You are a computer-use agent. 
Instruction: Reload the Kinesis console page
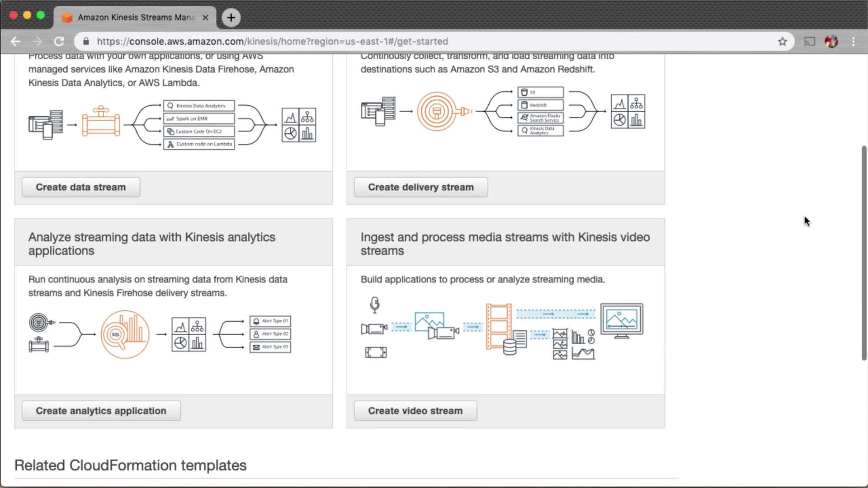59,42
